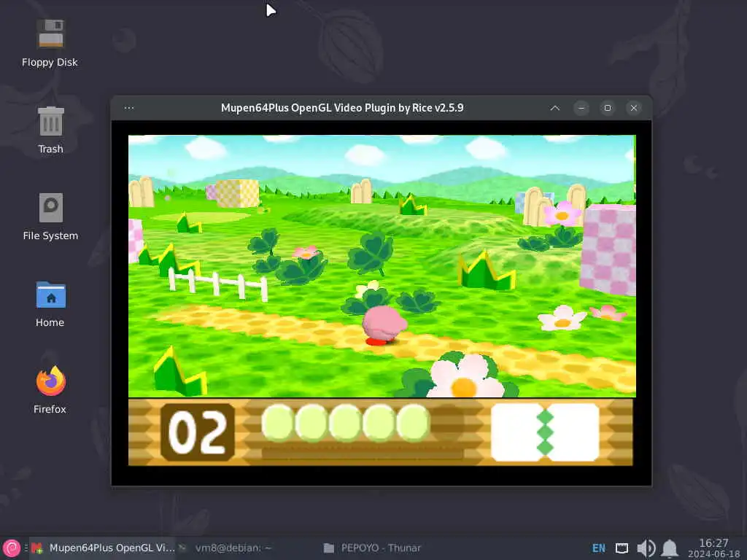Open the Mupen64Plus window menu (three dots)
This screenshot has width=747, height=560.
point(129,108)
